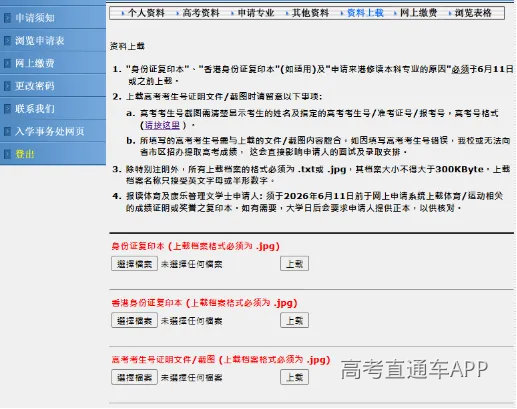The width and height of the screenshot is (517, 409).
Task: Click the red 身份证复印本 (.jpg) heading
Action: pos(195,246)
